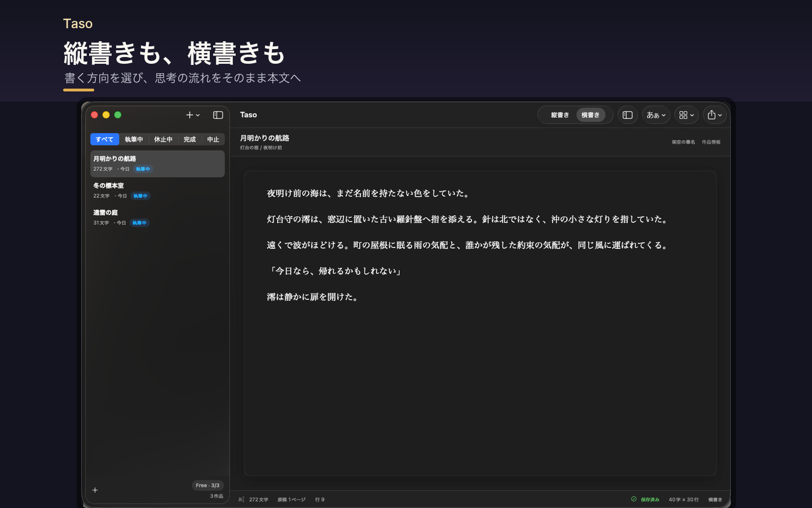The width and height of the screenshot is (812, 508).
Task: Click the 執筆中 badge on 月明かりの航路
Action: coord(143,169)
